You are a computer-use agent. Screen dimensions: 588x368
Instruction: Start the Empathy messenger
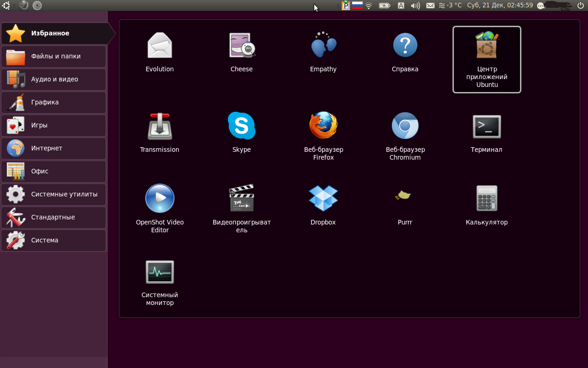point(323,52)
